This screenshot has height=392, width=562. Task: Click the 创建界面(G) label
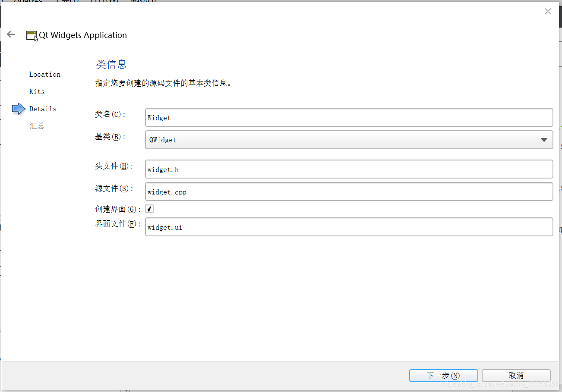(118, 209)
